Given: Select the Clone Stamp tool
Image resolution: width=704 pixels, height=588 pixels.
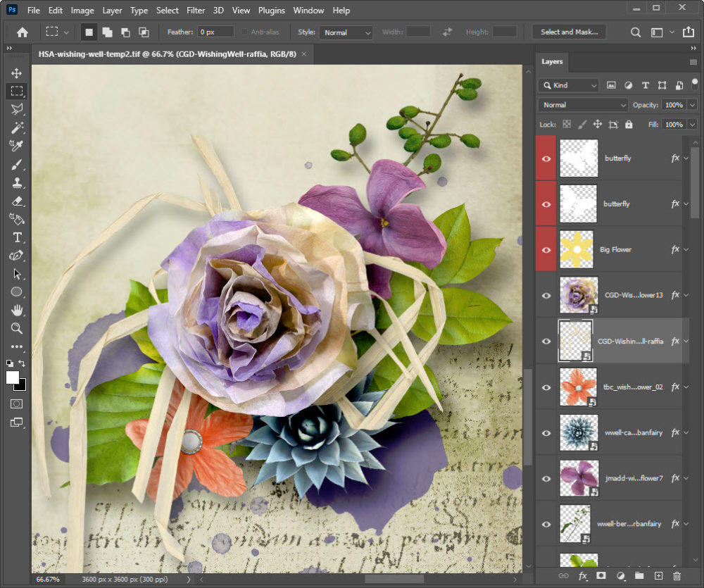Looking at the screenshot, I should click(17, 182).
